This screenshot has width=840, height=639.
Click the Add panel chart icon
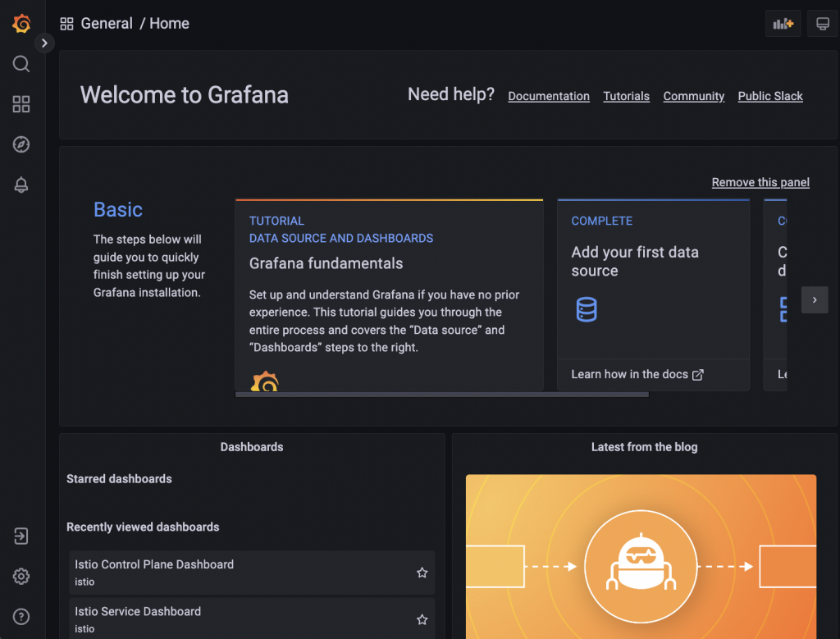tap(783, 24)
